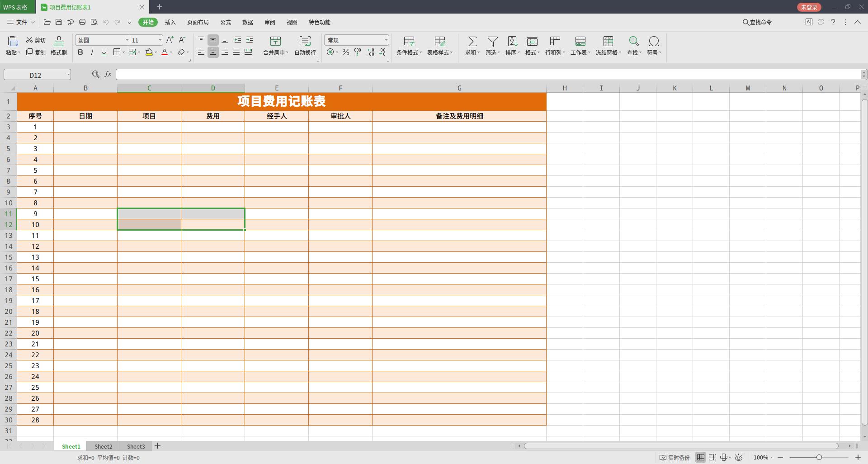
Task: Add a new sheet with the plus button
Action: 158,446
